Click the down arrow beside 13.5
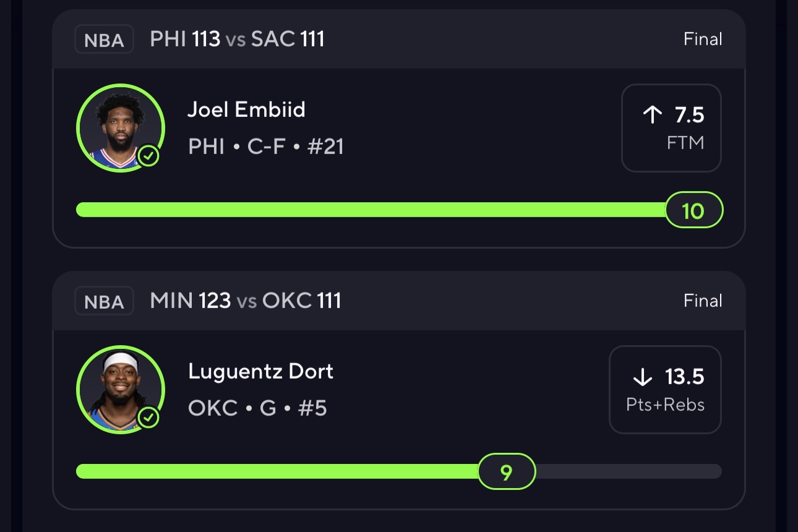Screen dimensions: 798x532 [x=643, y=376]
